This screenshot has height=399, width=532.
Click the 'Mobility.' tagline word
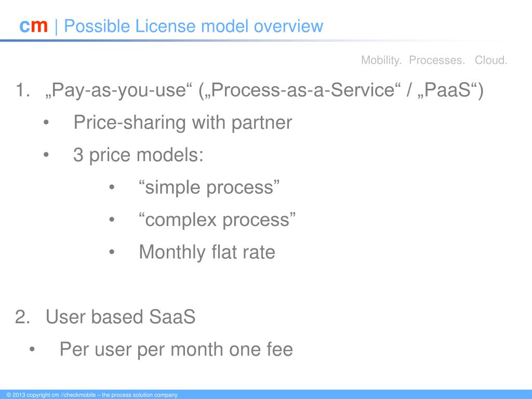click(x=381, y=60)
